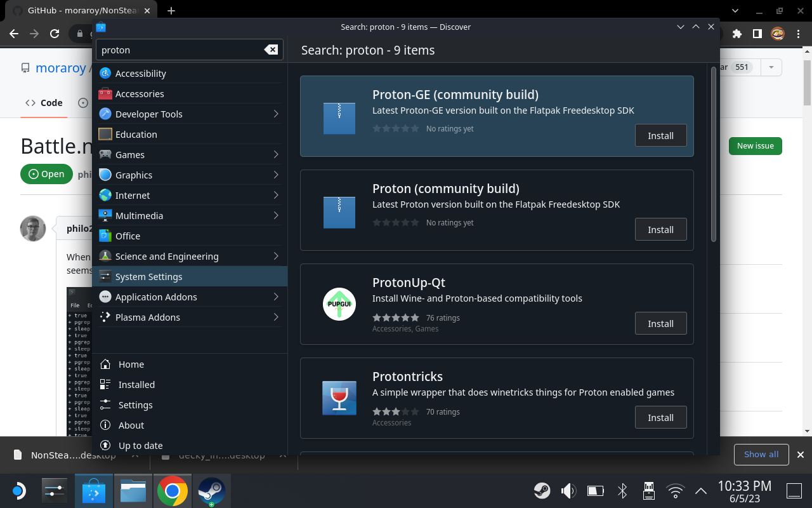
Task: Select the Multimedia category icon
Action: [103, 215]
